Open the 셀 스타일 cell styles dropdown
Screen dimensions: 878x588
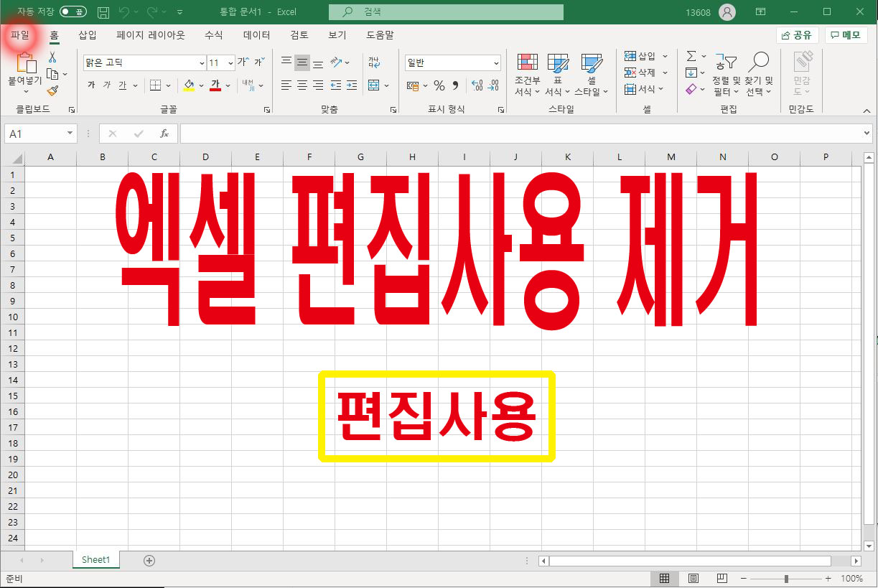[x=592, y=75]
